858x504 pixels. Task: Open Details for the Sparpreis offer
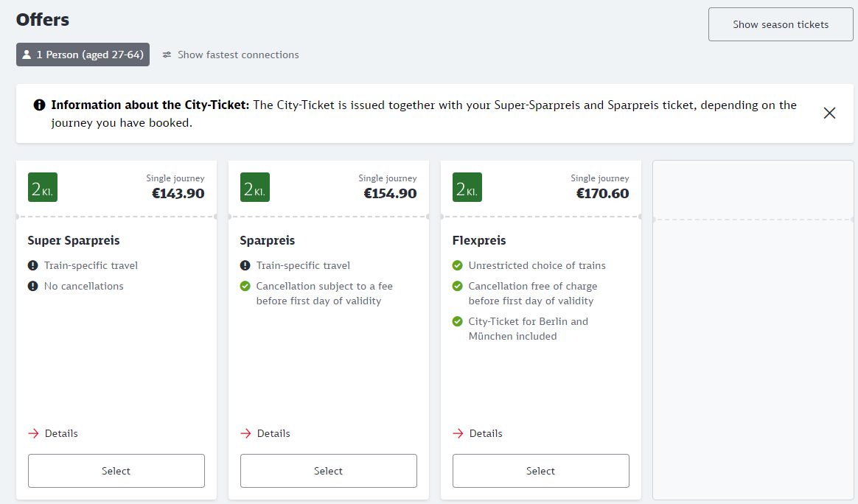[x=273, y=433]
